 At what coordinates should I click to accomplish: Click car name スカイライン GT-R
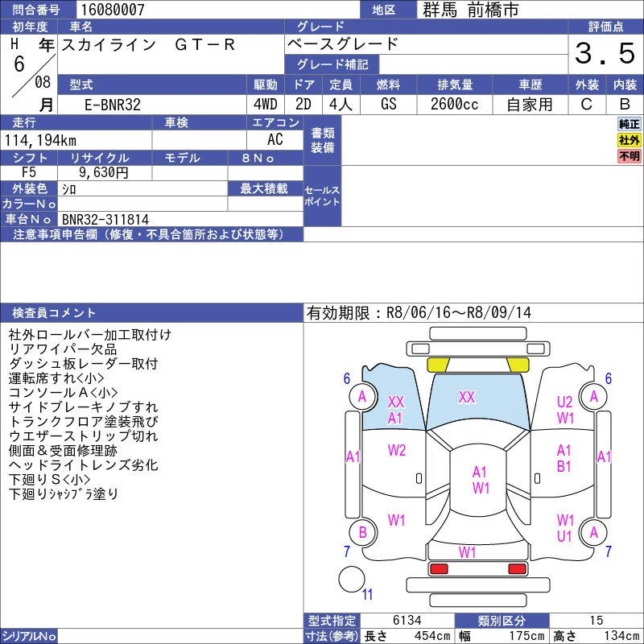click(x=148, y=44)
